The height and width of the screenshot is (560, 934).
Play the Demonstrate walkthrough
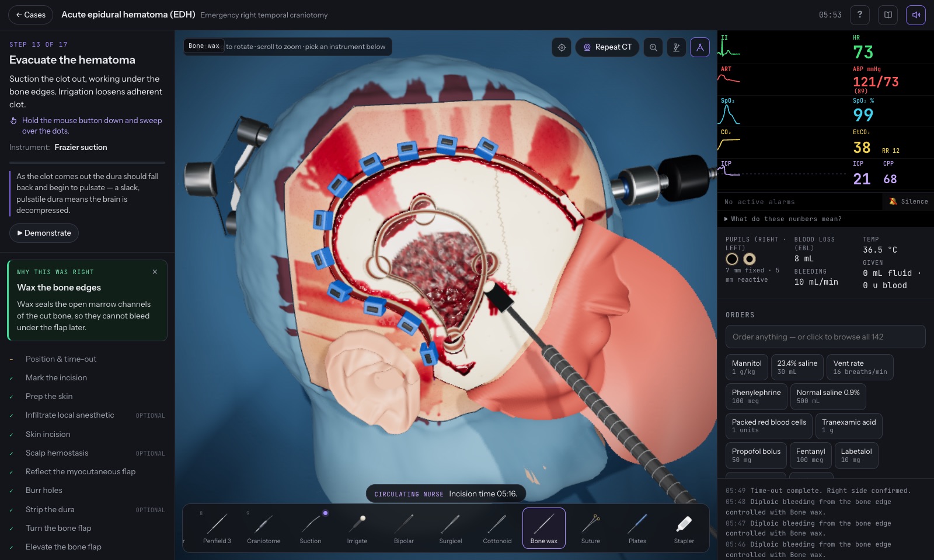[44, 233]
